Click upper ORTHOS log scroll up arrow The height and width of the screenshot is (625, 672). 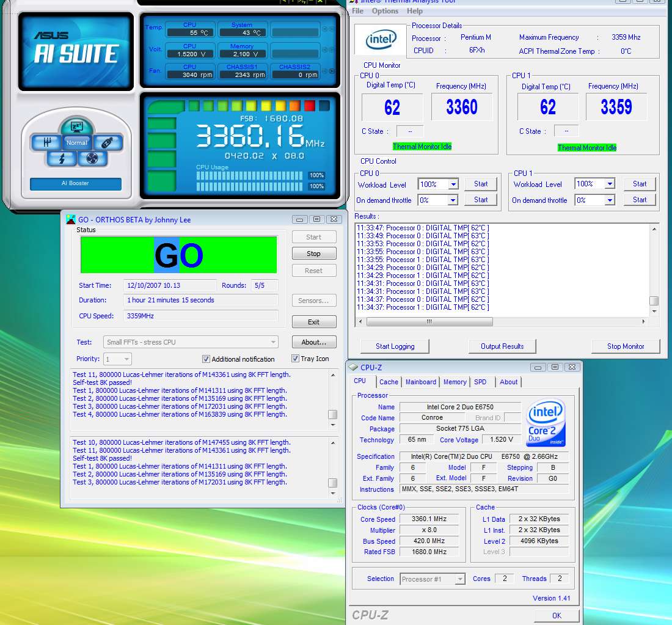click(333, 375)
